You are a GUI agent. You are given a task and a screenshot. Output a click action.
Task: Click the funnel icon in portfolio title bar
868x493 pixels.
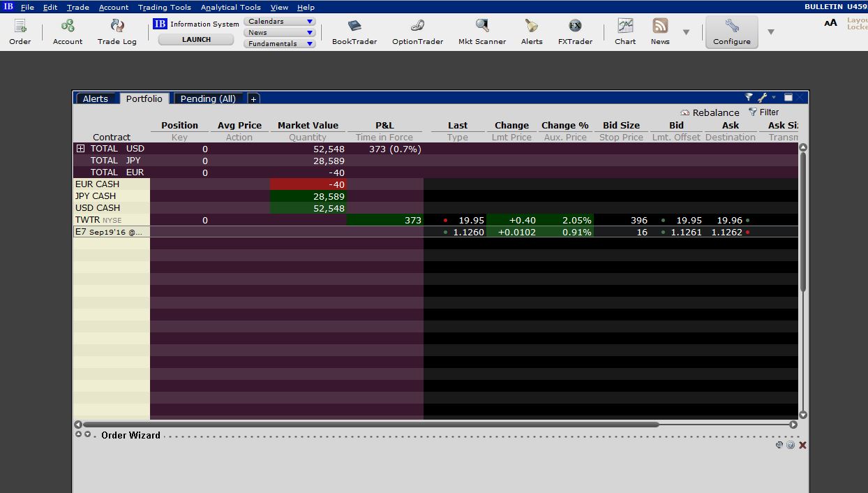tap(749, 98)
